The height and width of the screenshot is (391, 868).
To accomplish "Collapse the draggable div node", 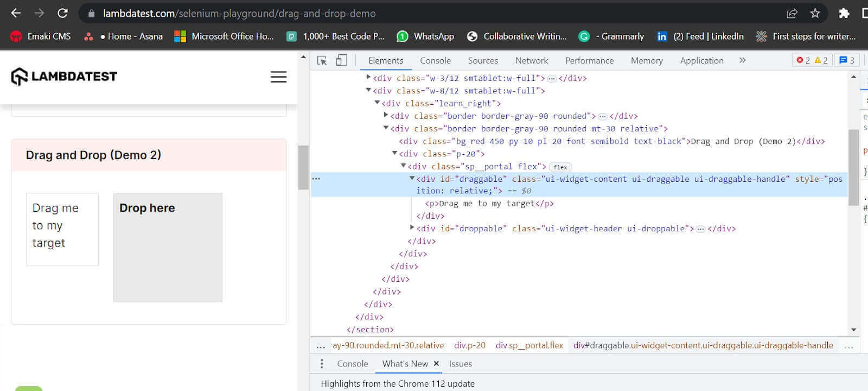I will coord(412,178).
